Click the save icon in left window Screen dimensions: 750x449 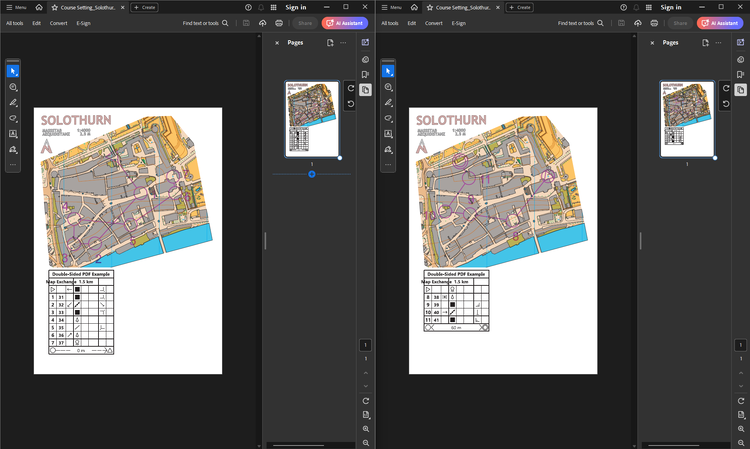tap(246, 23)
